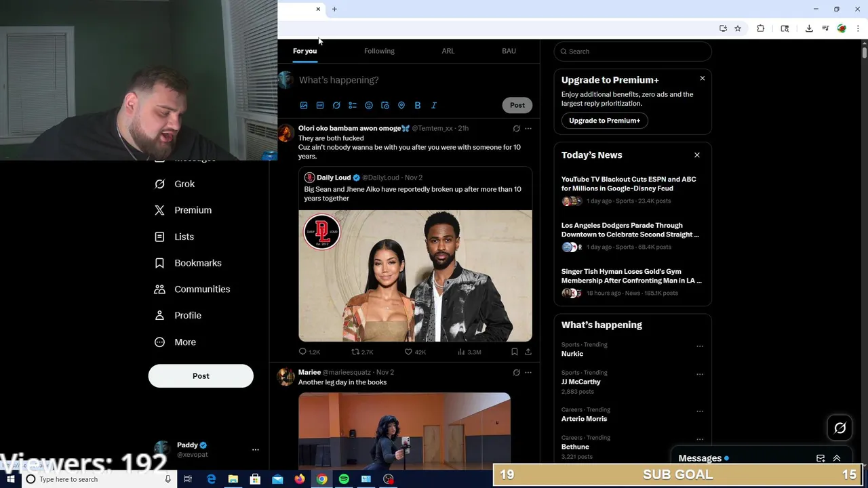
Task: Open Big Sean and Jhene Aiko photo
Action: 415,276
